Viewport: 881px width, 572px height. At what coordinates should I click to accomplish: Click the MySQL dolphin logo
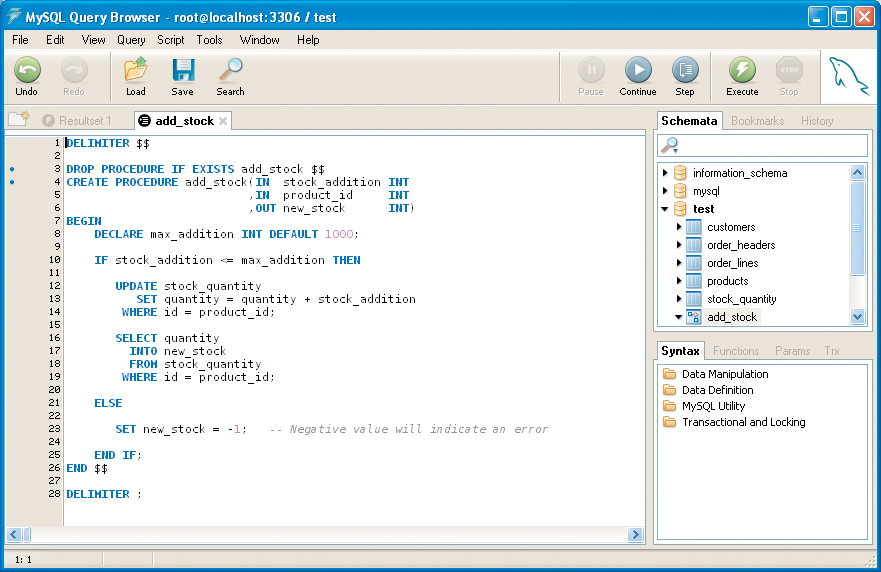click(x=848, y=76)
